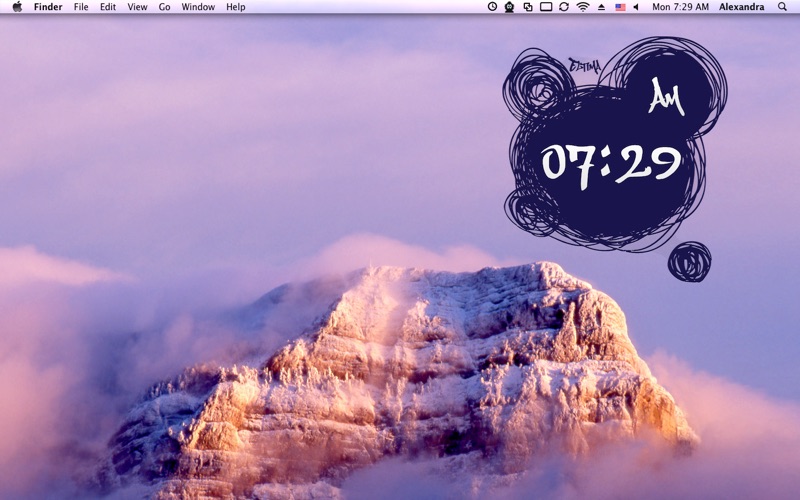Open the Window menu
The width and height of the screenshot is (800, 500).
click(198, 7)
